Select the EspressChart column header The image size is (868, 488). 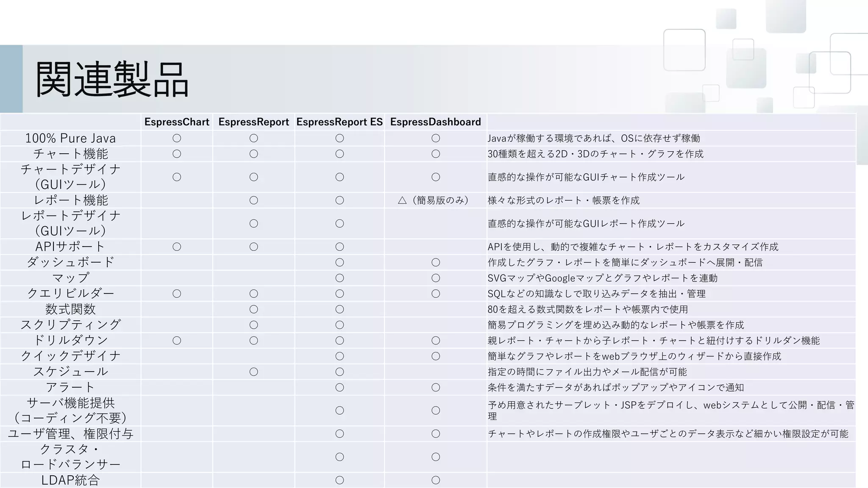tap(177, 122)
